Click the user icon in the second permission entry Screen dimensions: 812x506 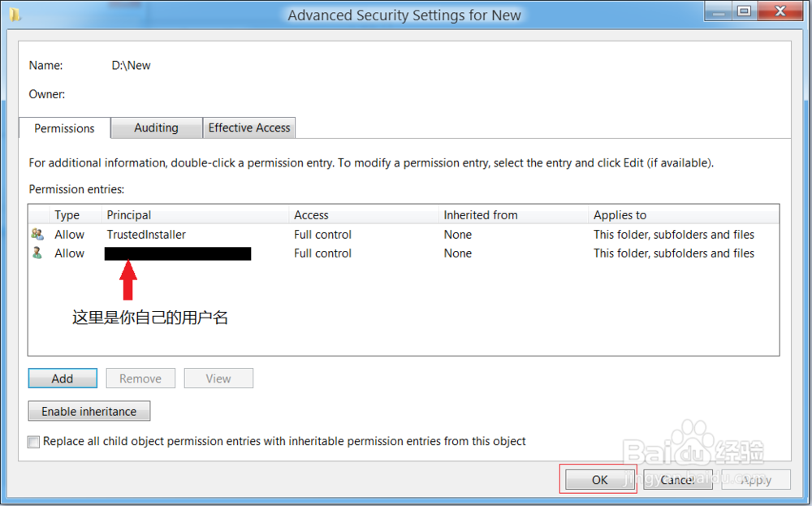[x=37, y=253]
